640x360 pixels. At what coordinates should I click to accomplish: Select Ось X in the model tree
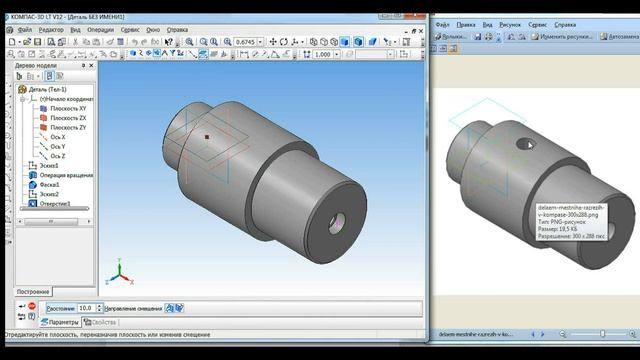coord(58,137)
